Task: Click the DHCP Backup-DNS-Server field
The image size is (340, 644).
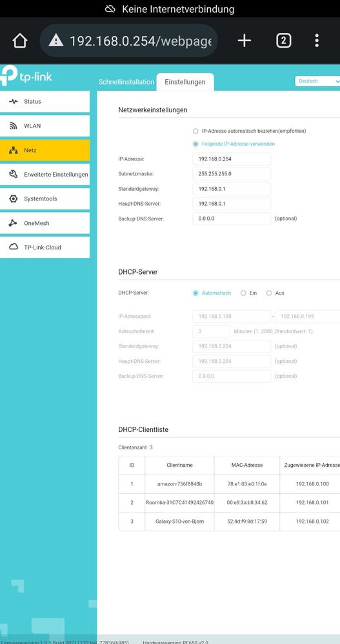Action: [232, 376]
